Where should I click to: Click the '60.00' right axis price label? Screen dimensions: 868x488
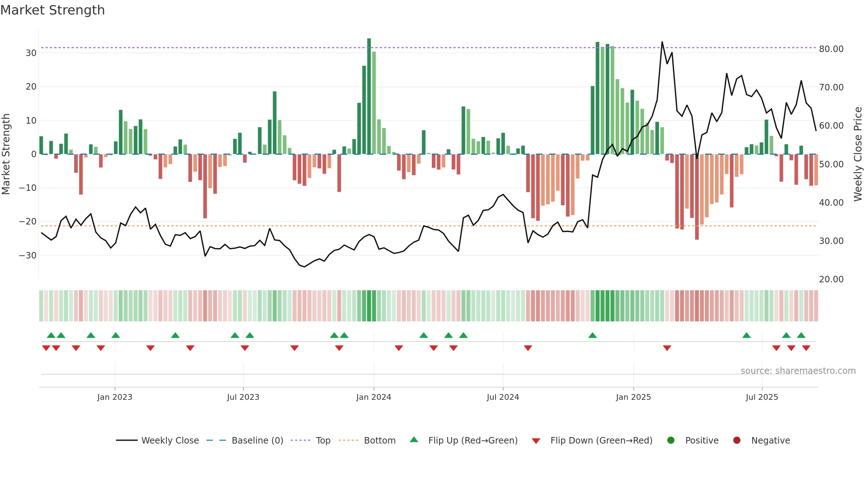[x=831, y=126]
